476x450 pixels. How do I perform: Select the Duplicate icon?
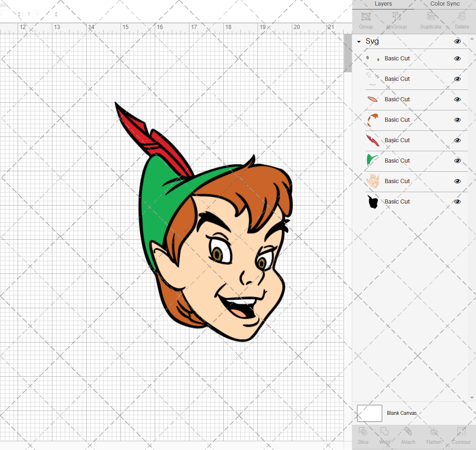click(431, 19)
